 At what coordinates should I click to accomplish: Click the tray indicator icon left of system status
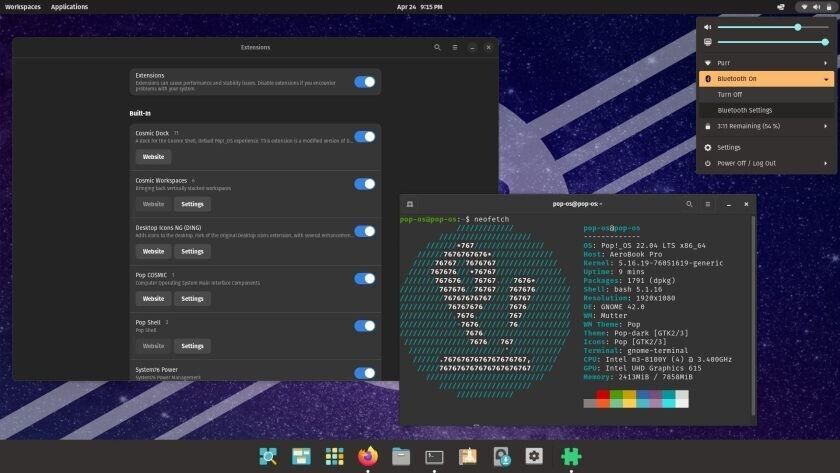[781, 7]
